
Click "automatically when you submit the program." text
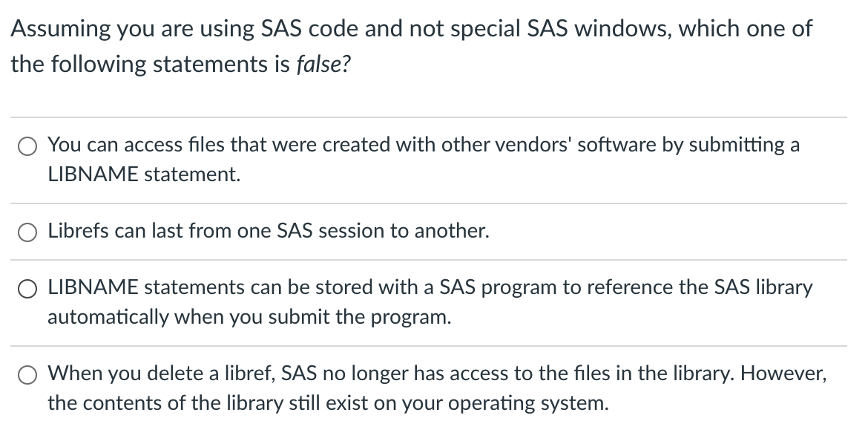(x=250, y=317)
